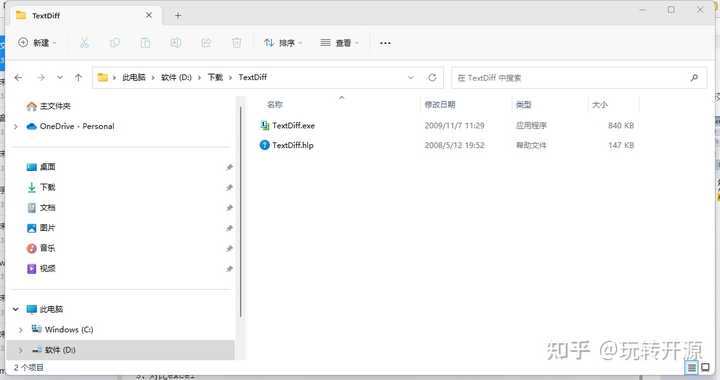Open the 新建 (New) dropdown

(37, 43)
